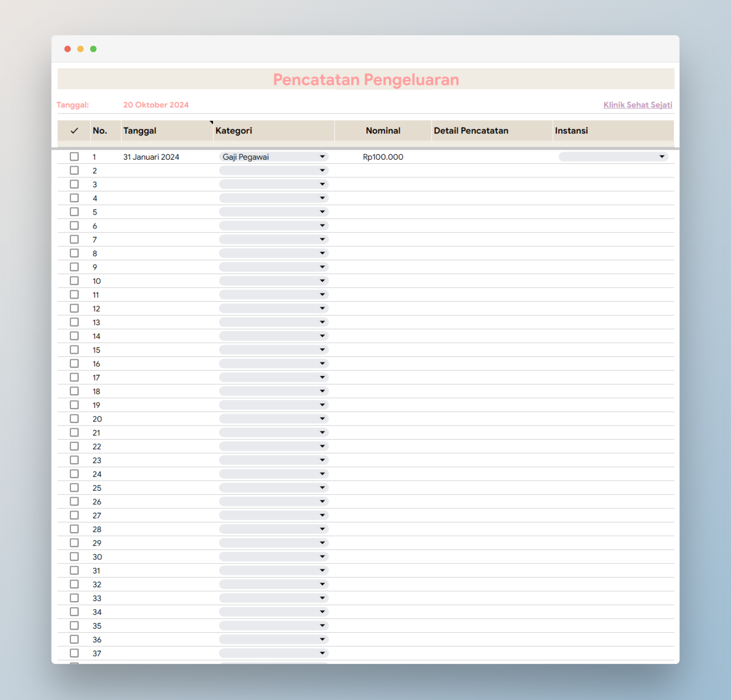Click the checkmark column header icon
Viewport: 731px width, 700px height.
[74, 131]
